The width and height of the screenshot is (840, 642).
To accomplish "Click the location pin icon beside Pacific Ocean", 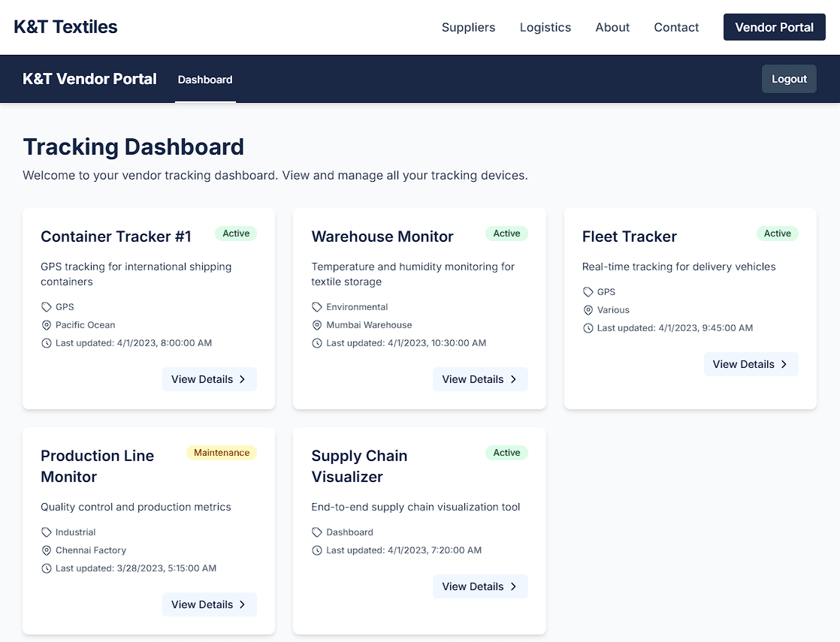I will (x=45, y=325).
